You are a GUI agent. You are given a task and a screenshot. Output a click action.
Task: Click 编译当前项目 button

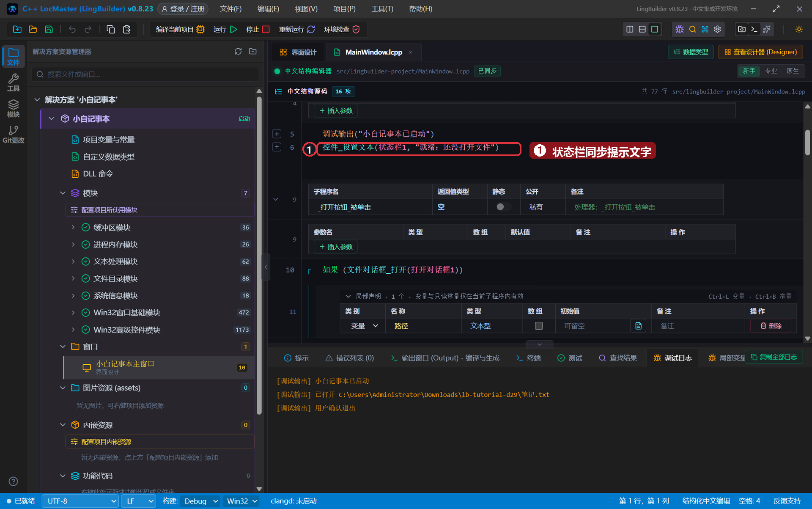click(180, 29)
